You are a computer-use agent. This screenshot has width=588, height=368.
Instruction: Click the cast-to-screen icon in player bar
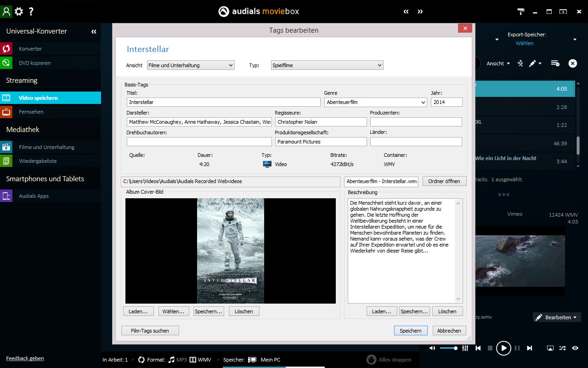pos(550,348)
